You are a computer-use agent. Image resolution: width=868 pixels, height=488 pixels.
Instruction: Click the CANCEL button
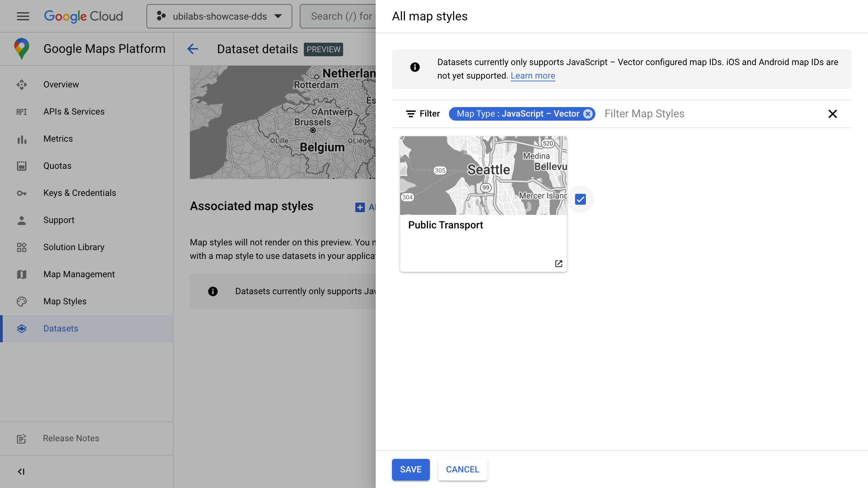tap(462, 469)
